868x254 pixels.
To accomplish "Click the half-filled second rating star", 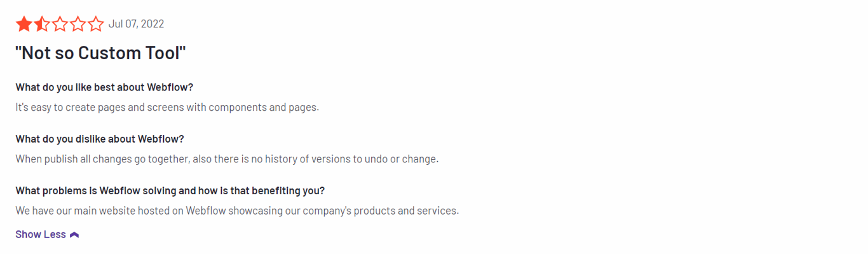I will (41, 25).
